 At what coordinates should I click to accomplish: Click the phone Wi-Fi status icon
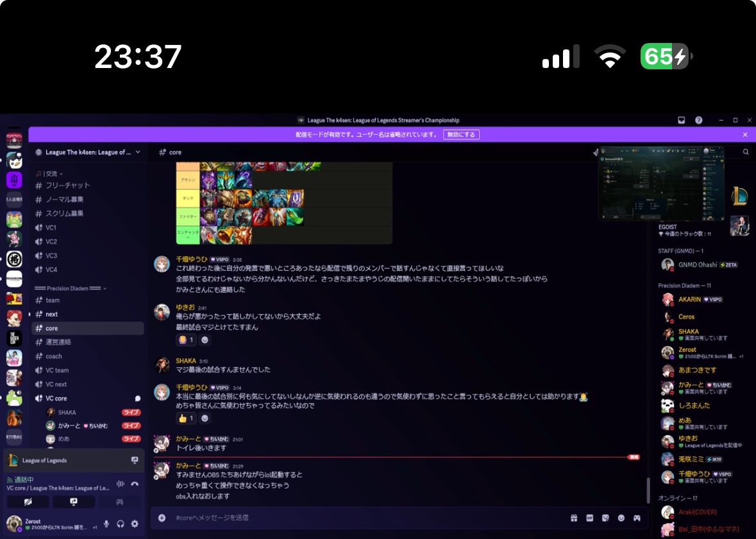pos(610,56)
